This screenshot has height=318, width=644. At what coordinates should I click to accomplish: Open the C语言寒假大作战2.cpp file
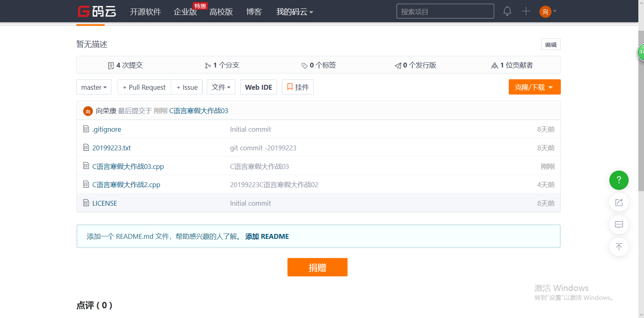click(x=126, y=185)
